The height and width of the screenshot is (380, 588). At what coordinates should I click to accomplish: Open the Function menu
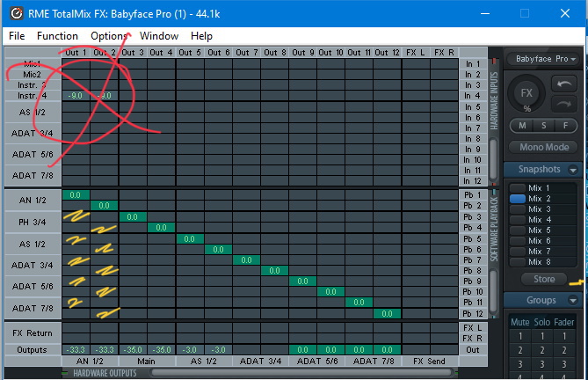click(57, 36)
